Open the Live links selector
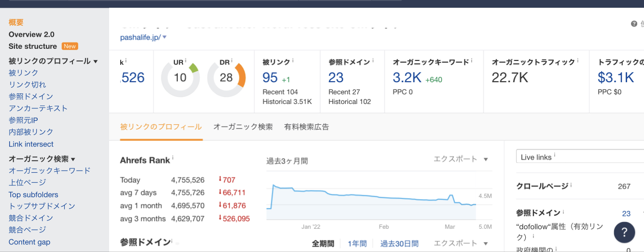Image resolution: width=644 pixels, height=252 pixels. (580, 157)
